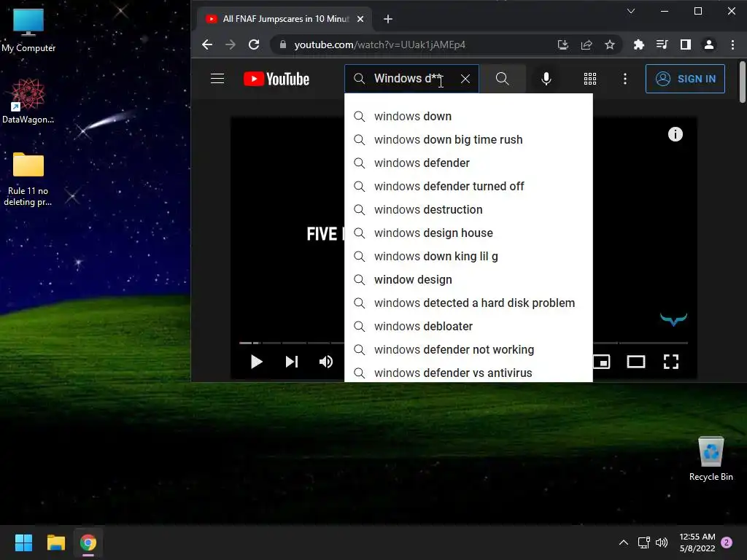Click the channel watermark logo on video
This screenshot has width=747, height=560.
673,319
